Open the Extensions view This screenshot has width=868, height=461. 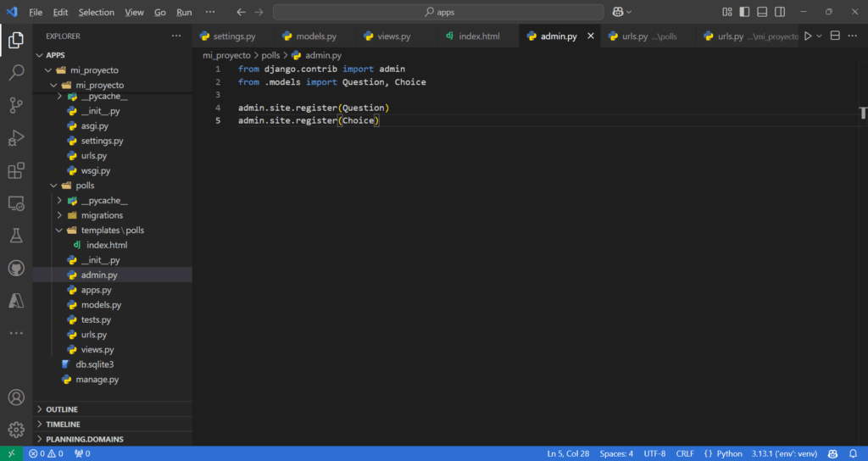click(16, 170)
